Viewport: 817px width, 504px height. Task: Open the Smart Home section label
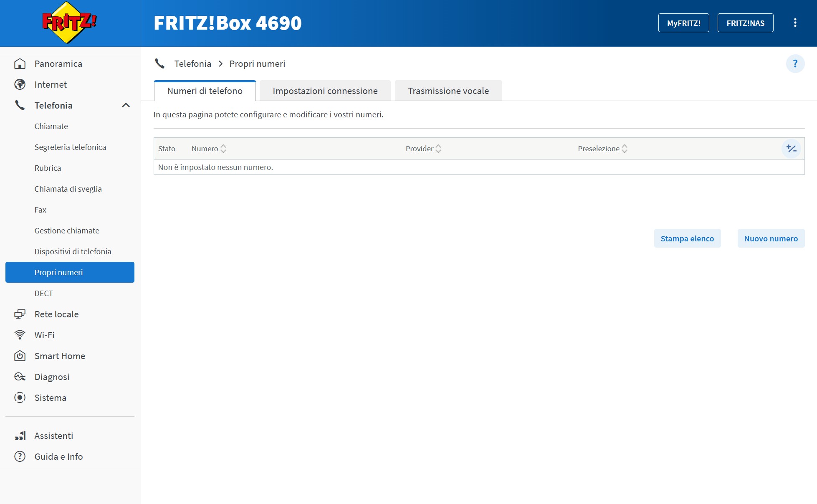click(60, 356)
